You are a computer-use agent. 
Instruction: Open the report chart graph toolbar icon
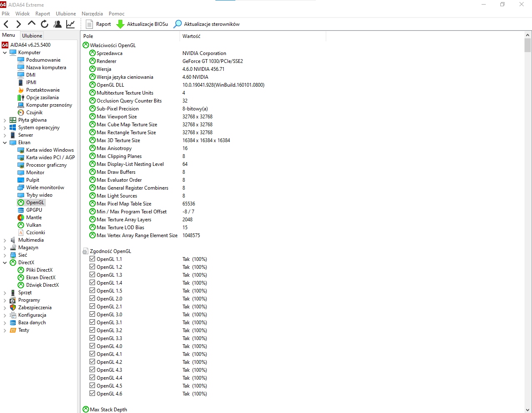[70, 24]
